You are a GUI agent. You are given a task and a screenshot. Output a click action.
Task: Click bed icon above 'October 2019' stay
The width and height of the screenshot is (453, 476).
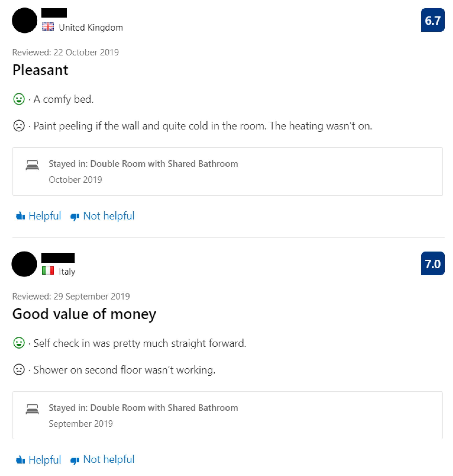[32, 165]
